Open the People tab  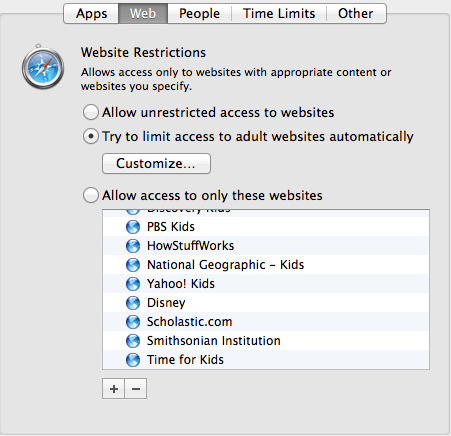tap(199, 14)
